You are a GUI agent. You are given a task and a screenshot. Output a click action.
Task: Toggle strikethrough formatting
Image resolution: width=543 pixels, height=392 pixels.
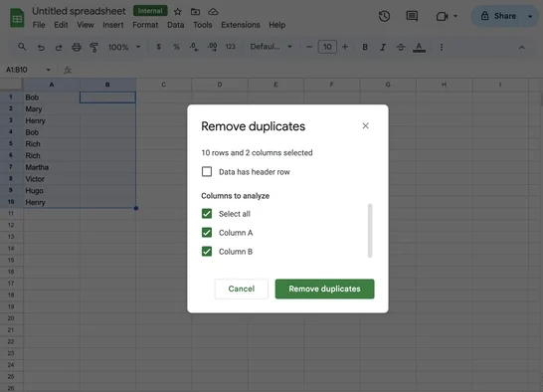tap(401, 47)
